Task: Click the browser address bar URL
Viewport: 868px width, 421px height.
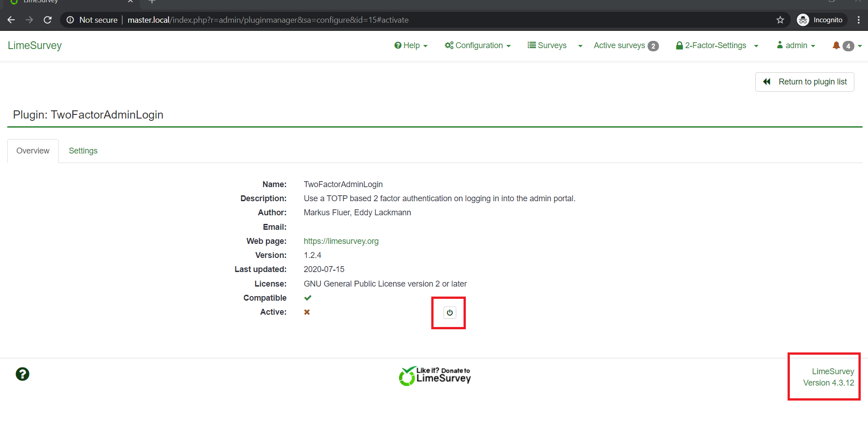Action: [x=268, y=20]
